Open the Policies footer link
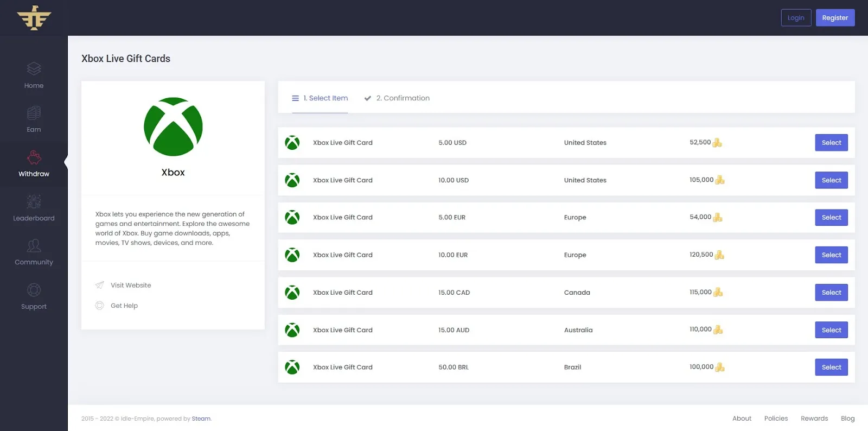The image size is (868, 431). 776,419
